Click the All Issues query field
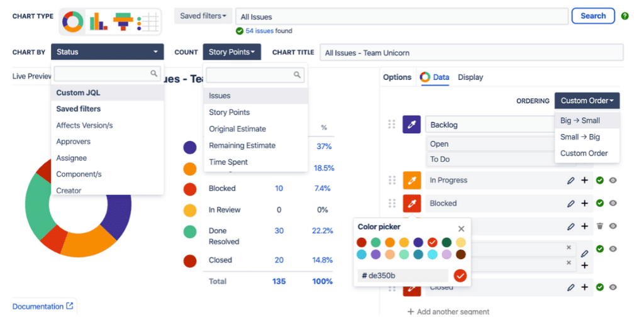The width and height of the screenshot is (644, 322). (402, 17)
